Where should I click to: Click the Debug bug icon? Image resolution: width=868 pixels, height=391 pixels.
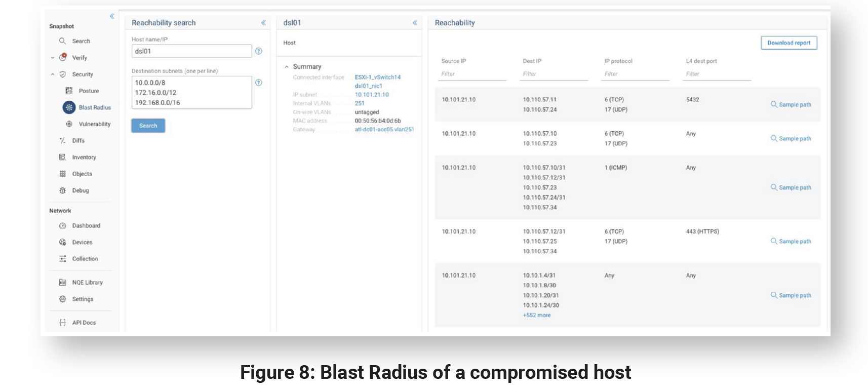[x=62, y=190]
